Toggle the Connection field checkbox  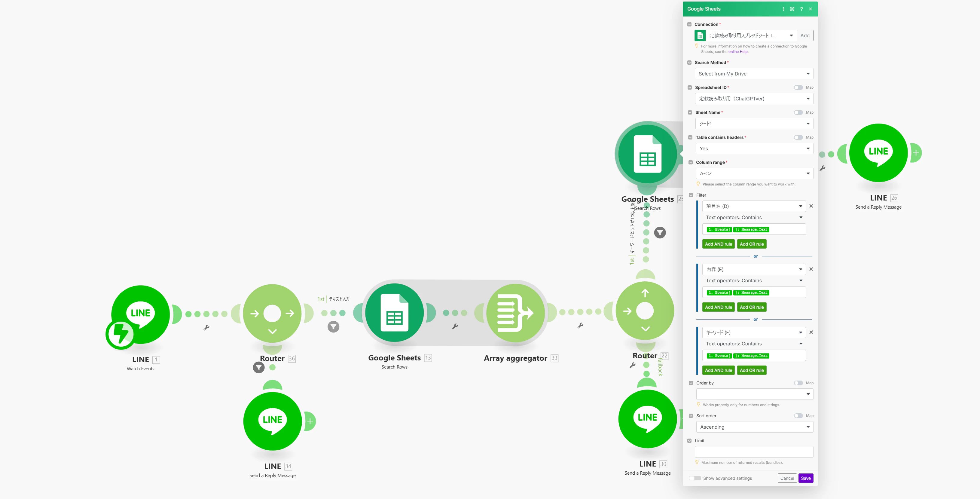[689, 24]
